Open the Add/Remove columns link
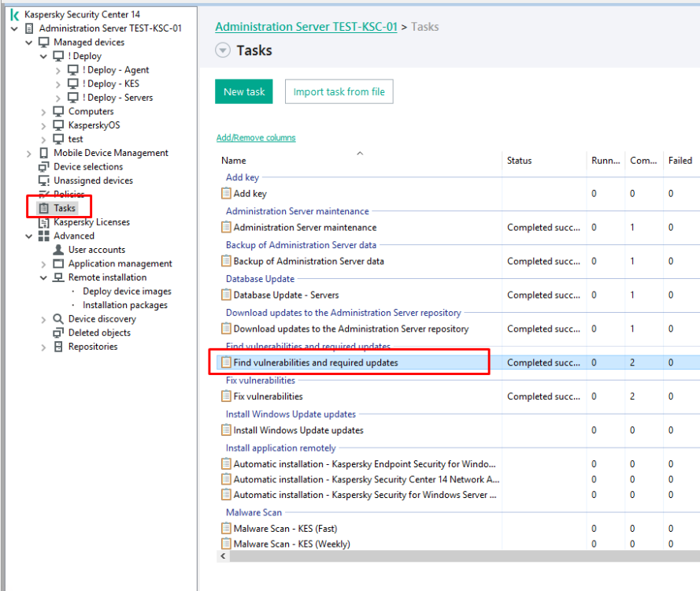This screenshot has width=700, height=591. pos(256,138)
